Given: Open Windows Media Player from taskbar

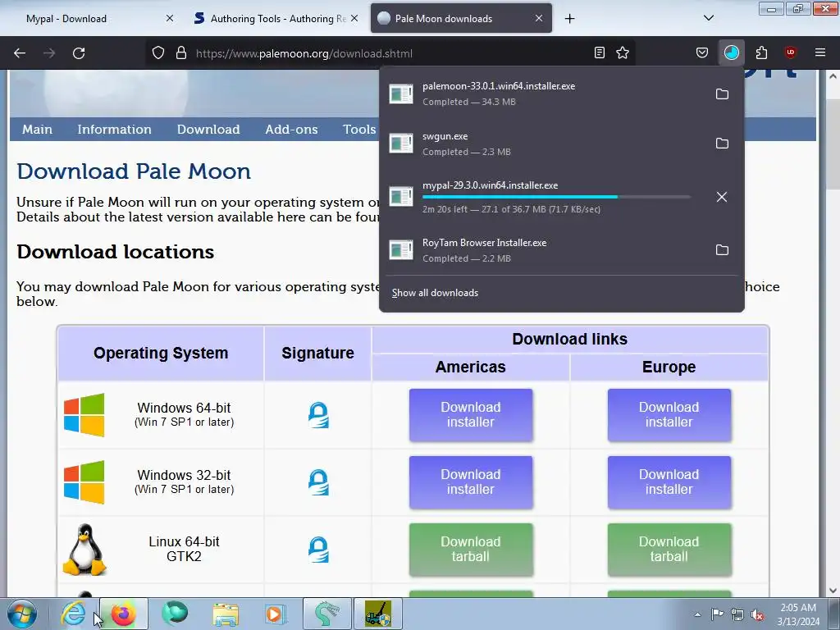Looking at the screenshot, I should click(x=276, y=614).
